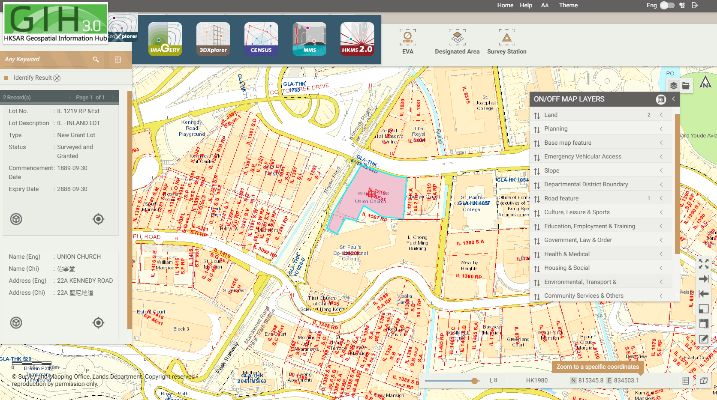This screenshot has width=717, height=400.
Task: Click the highlighted Union Church lot polygon
Action: (369, 197)
